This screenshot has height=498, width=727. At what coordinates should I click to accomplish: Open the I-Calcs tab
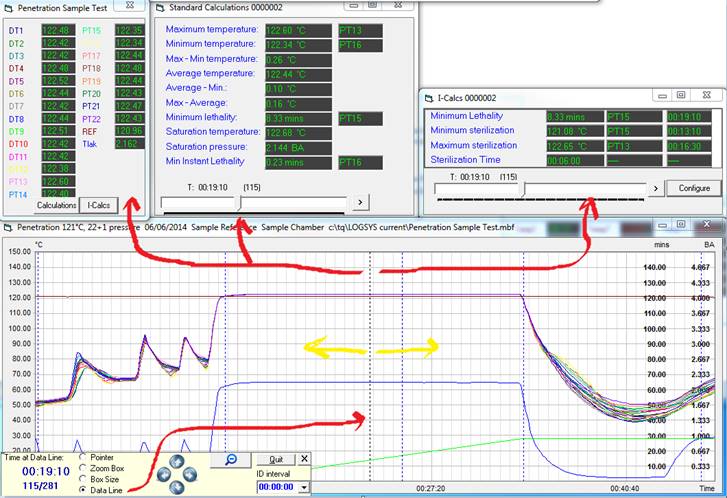(99, 204)
